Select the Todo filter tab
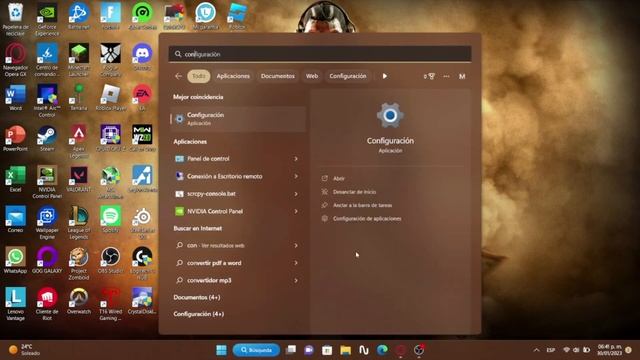Screen dimensions: 640x360 pos(199,76)
